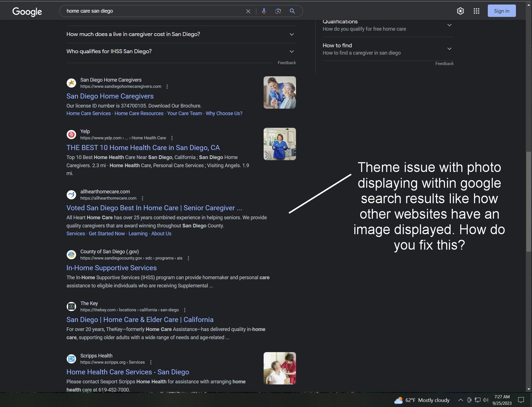This screenshot has height=407, width=532.
Task: Click the Meet Now camera tray icon
Action: click(469, 400)
